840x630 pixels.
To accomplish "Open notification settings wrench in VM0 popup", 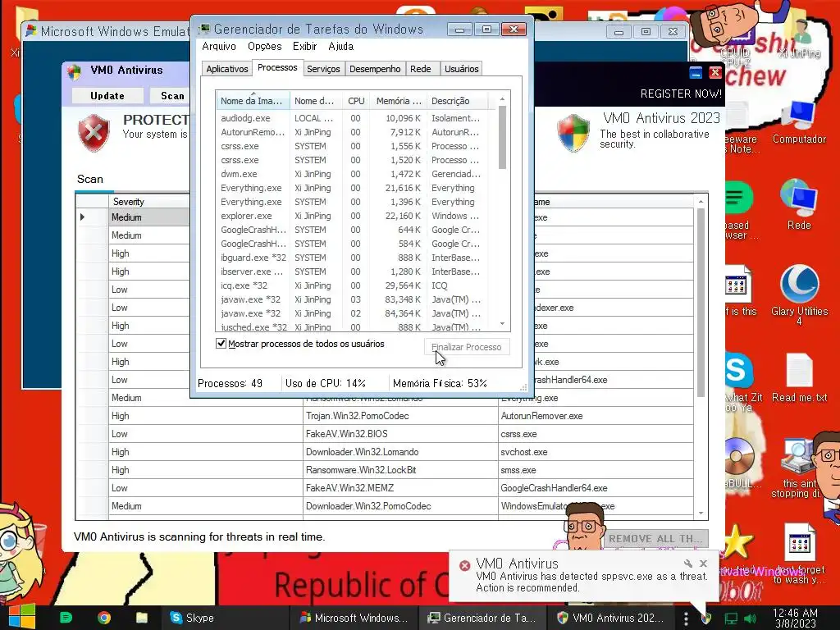I will coord(688,564).
